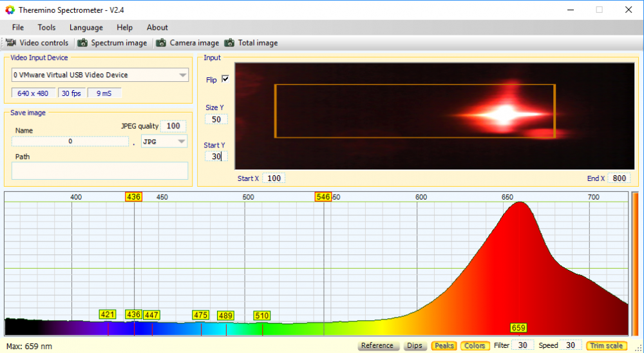
Task: Click the 9 mS exposure box
Action: [x=104, y=93]
